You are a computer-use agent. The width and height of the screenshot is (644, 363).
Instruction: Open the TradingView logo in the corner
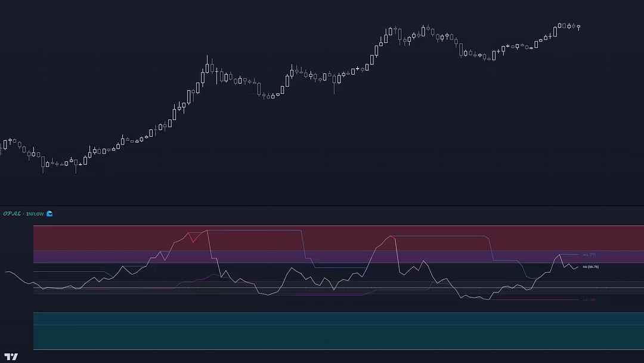11,356
